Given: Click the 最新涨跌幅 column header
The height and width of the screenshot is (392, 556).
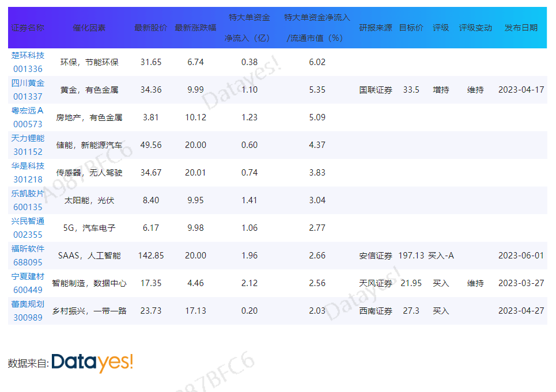Looking at the screenshot, I should 195,28.
